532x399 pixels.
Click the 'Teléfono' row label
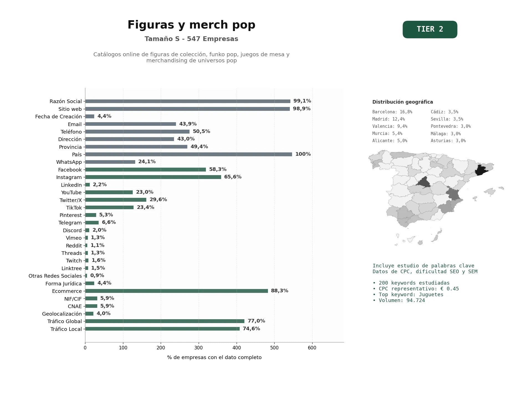71,132
